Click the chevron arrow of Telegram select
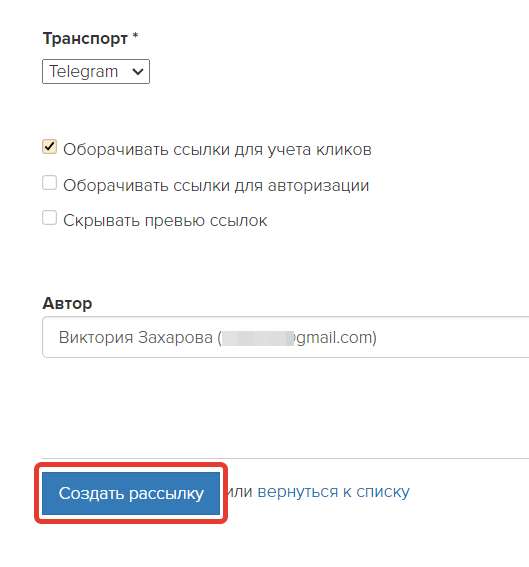Image resolution: width=529 pixels, height=567 pixels. 138,72
